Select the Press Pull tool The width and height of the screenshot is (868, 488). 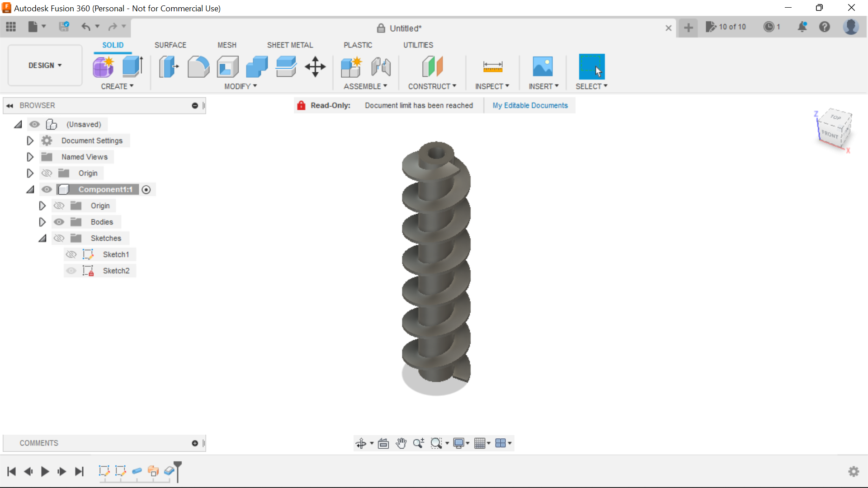[168, 66]
